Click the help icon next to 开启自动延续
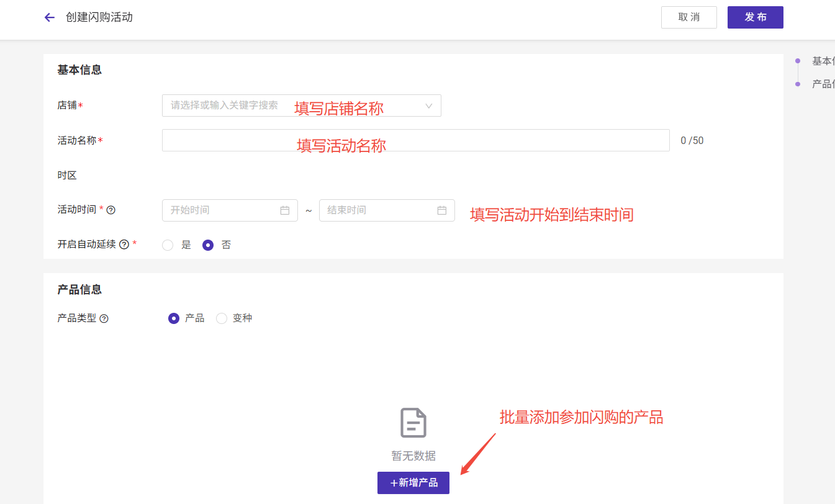This screenshot has width=835, height=504. [x=124, y=245]
